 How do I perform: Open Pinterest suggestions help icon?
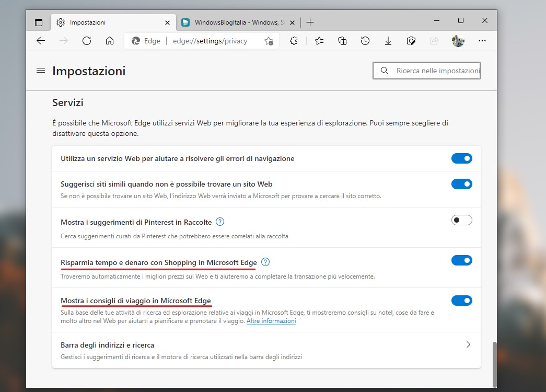[220, 222]
